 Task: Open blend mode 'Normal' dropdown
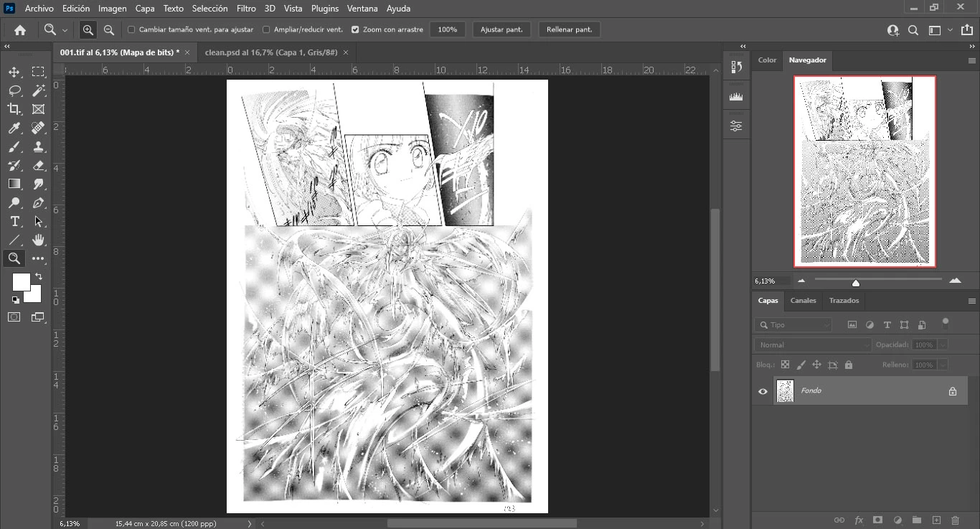pos(812,345)
